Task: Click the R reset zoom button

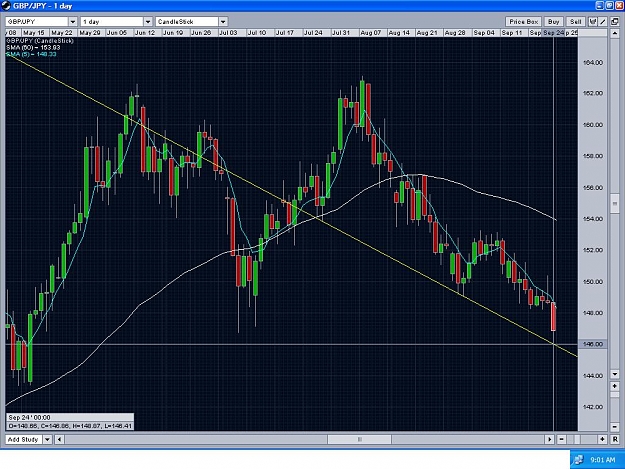Action: pos(615,440)
